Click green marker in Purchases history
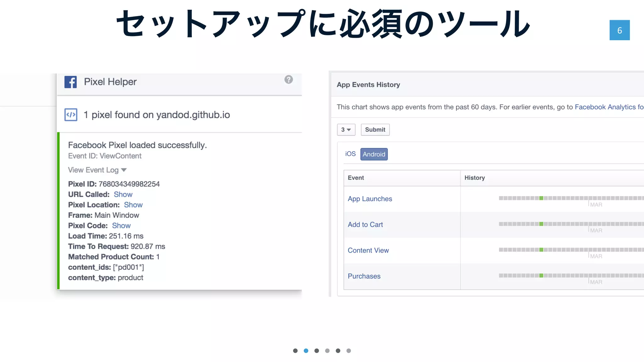644x362 pixels. (x=541, y=276)
